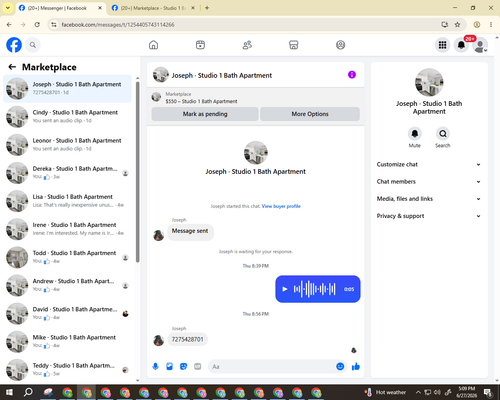Open the Menu grid icon

pyautogui.click(x=442, y=45)
